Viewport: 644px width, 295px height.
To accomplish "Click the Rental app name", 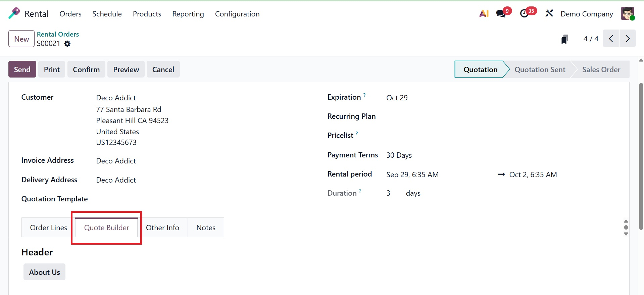I will 37,14.
